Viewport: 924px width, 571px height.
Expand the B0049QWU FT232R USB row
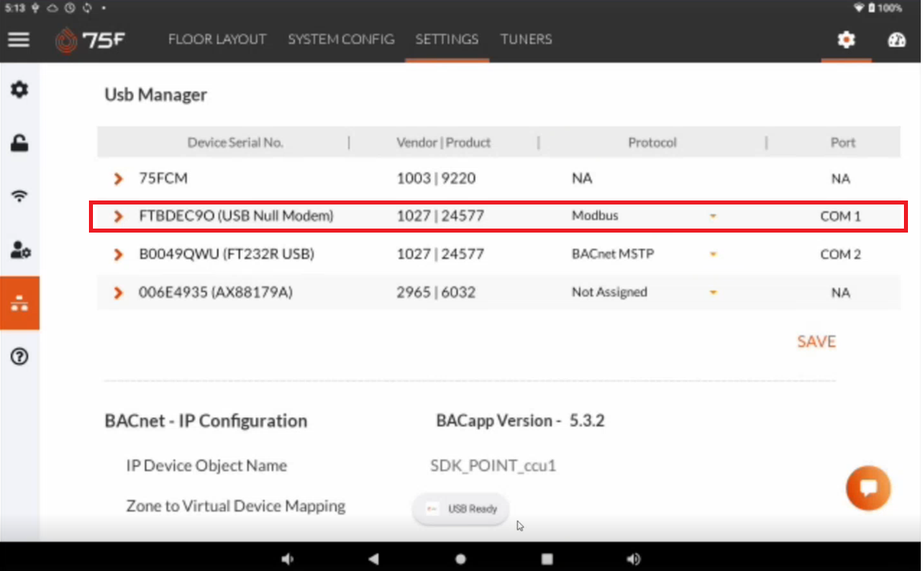click(119, 254)
